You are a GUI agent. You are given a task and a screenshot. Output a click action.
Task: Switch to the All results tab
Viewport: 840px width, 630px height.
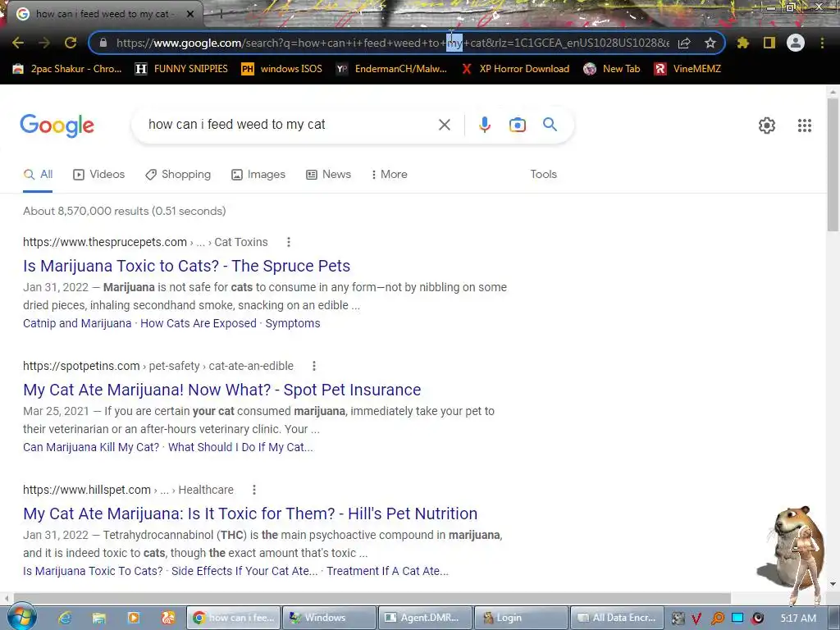[x=38, y=174]
